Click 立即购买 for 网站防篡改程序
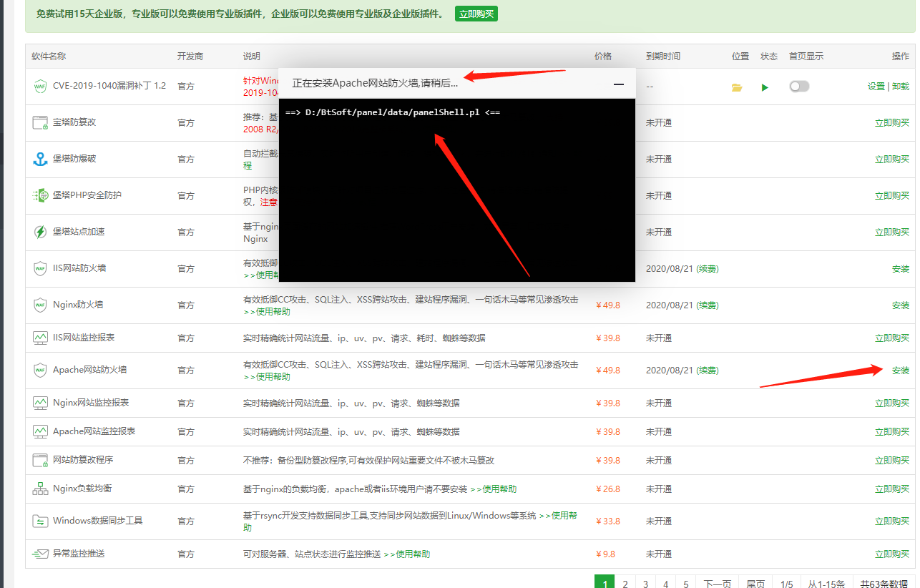The width and height of the screenshot is (920, 588). coord(892,460)
